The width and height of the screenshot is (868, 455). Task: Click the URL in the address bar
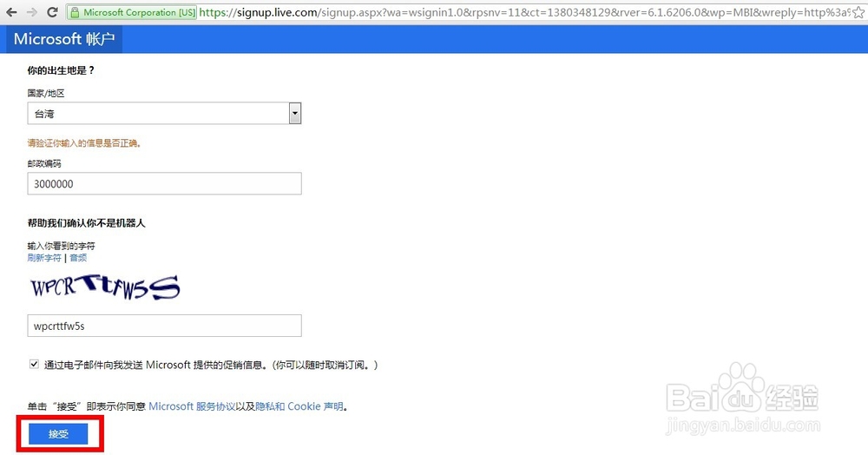click(523, 12)
